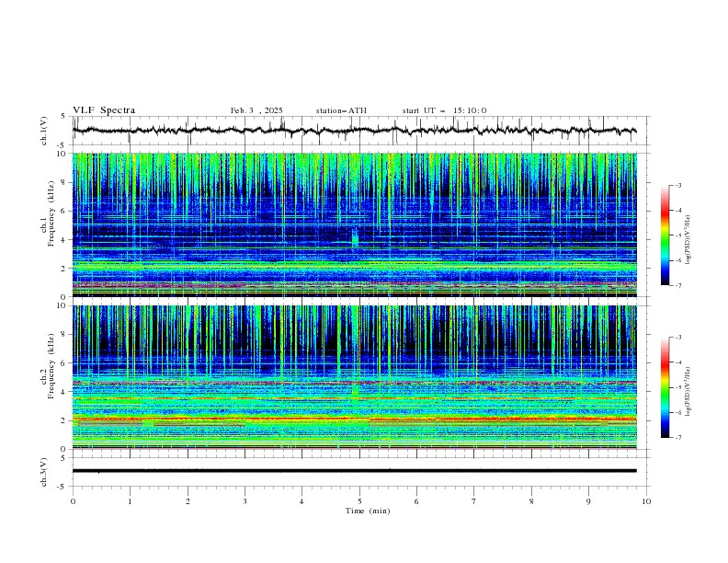Click the "-7" tick on the ch.2 colorbar

click(678, 437)
